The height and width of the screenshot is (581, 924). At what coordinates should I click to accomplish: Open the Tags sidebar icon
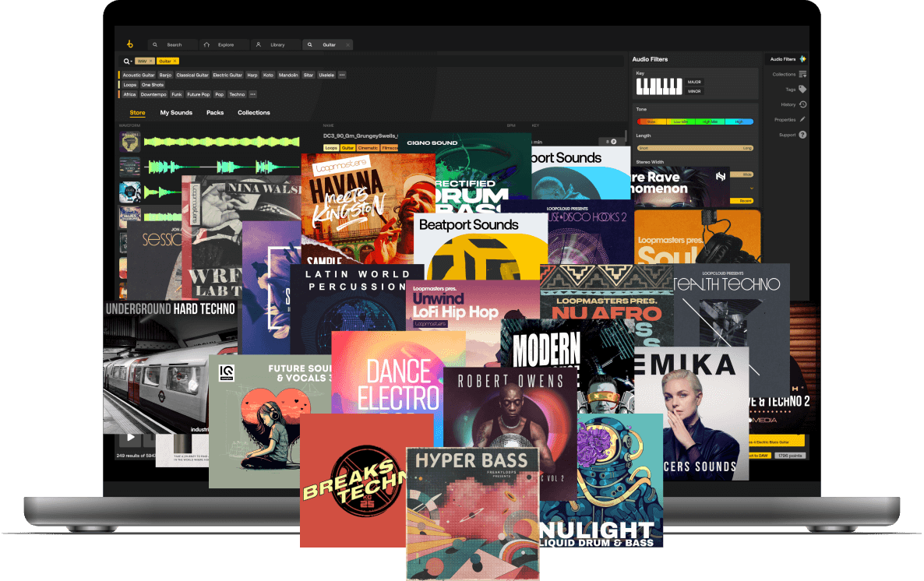(802, 90)
